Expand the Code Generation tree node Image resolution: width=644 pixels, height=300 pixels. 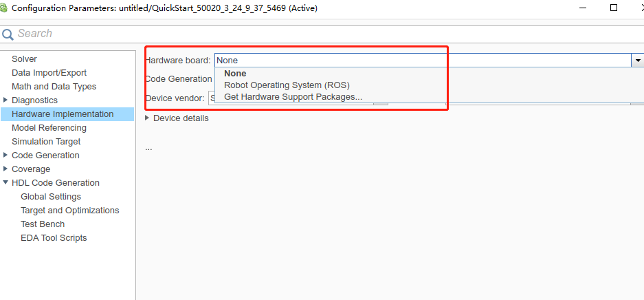(x=5, y=156)
